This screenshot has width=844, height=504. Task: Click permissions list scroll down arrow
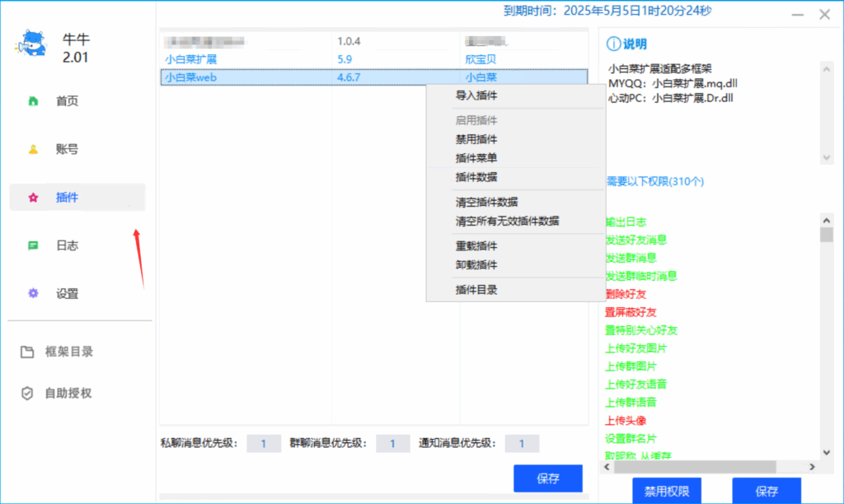[826, 452]
